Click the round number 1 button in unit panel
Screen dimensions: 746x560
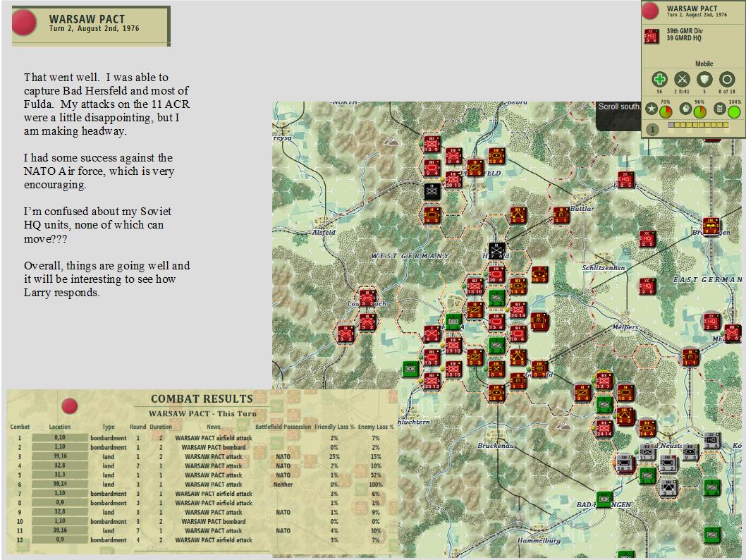652,129
